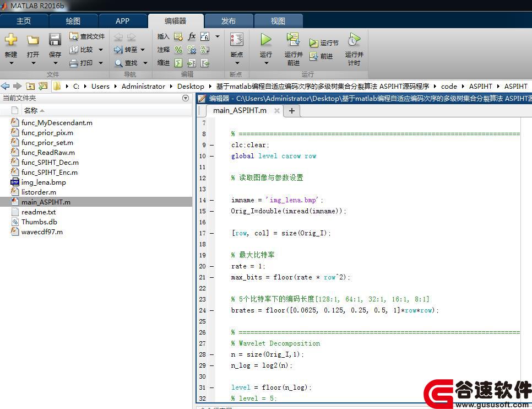Click the up-one-level folder icon
The height and width of the screenshot is (409, 532).
click(30, 87)
